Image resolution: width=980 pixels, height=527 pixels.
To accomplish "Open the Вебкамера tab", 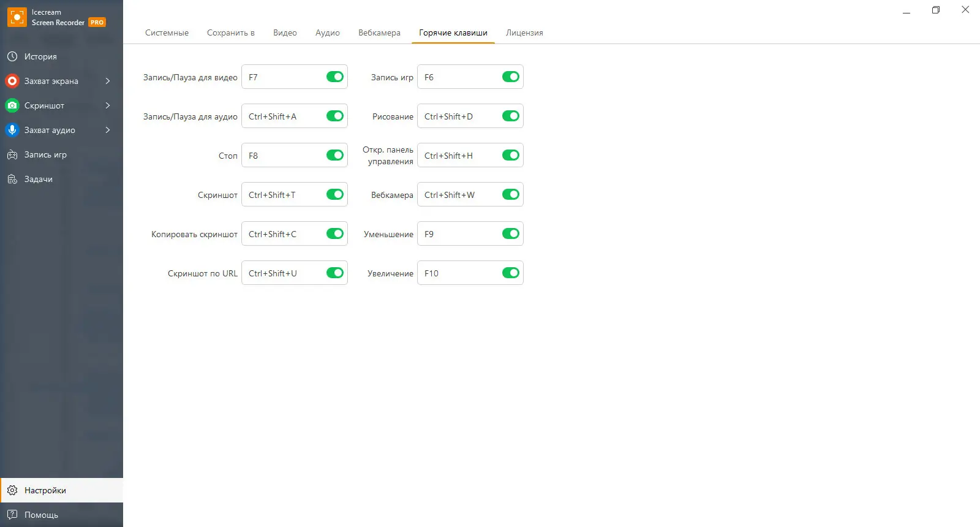I will pos(379,32).
